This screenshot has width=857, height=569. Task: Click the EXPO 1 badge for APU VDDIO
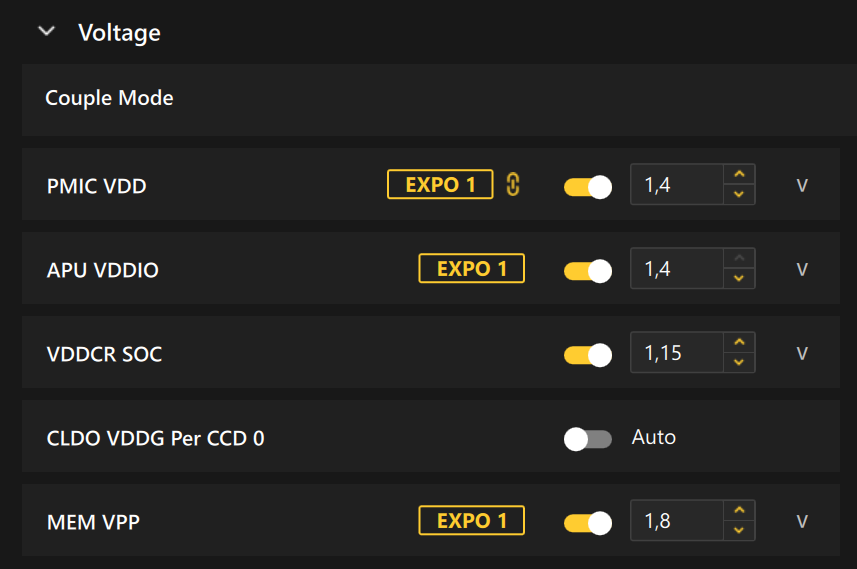coord(471,269)
